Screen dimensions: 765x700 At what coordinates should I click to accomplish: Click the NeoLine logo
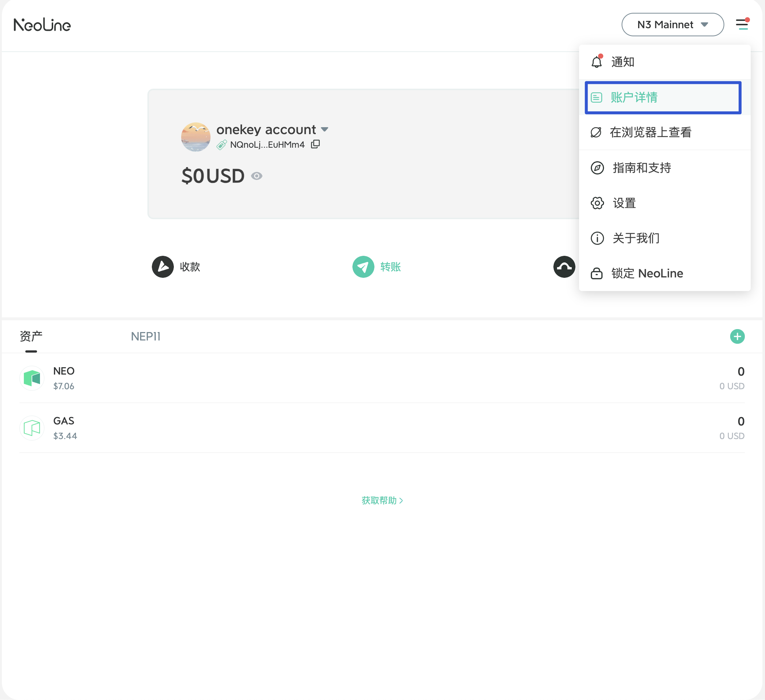42,25
